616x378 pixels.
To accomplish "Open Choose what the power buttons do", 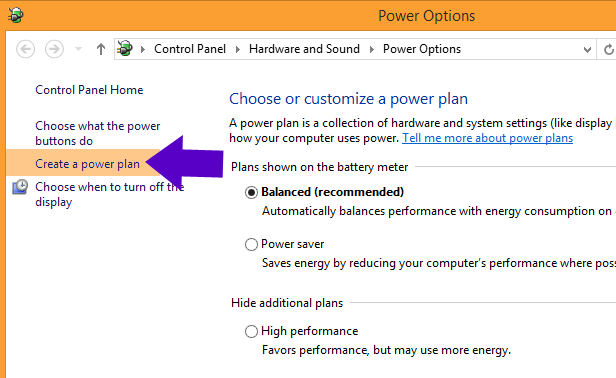I will [x=98, y=133].
